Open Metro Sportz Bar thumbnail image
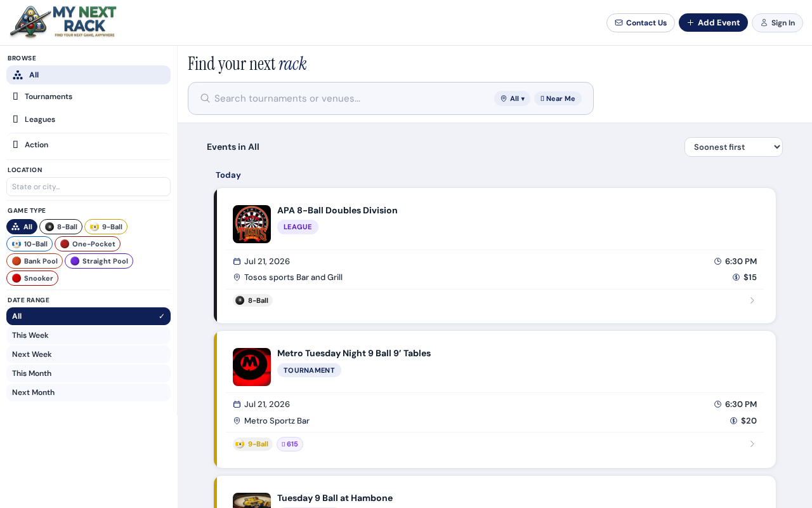The height and width of the screenshot is (508, 812). [252, 367]
